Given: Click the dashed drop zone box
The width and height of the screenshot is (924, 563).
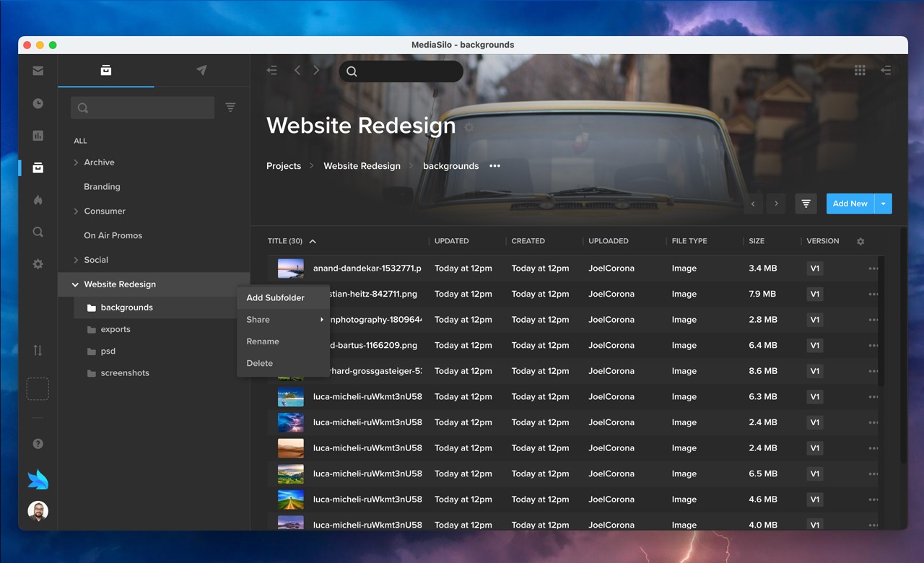Looking at the screenshot, I should tap(38, 389).
